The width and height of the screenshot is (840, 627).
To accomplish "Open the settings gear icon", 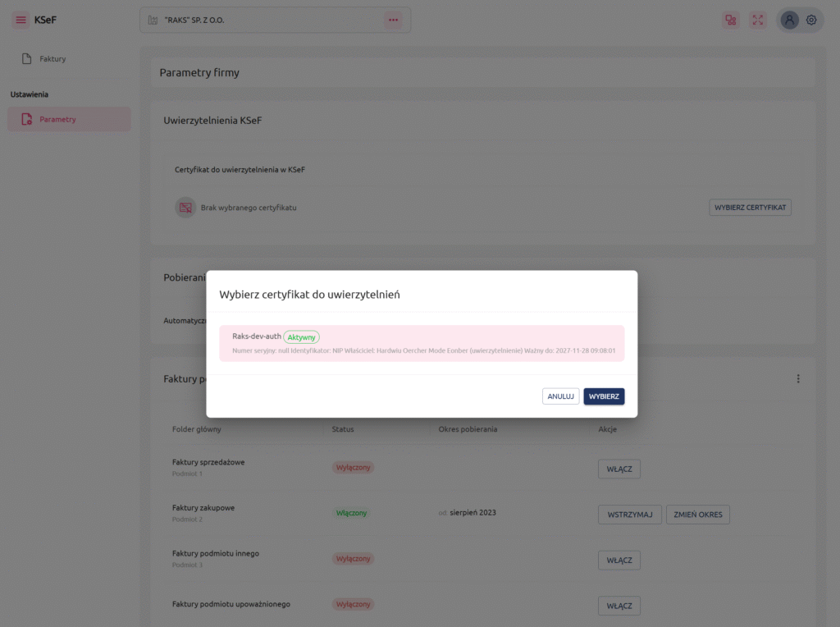I will point(811,20).
